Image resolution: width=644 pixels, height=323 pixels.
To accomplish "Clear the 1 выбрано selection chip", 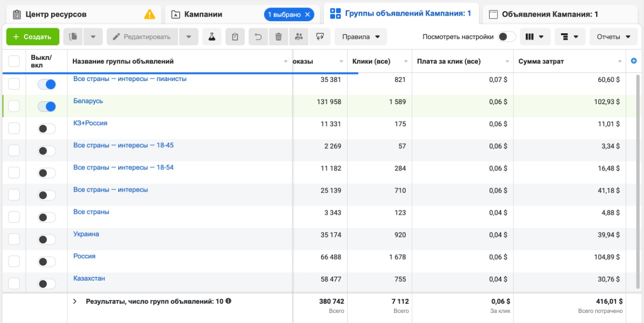I will (x=307, y=15).
